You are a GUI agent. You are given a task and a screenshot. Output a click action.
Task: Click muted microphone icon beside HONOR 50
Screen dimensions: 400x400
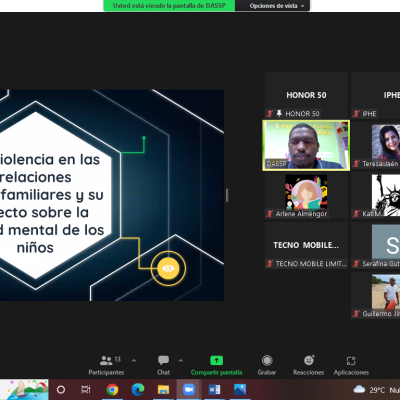click(270, 114)
